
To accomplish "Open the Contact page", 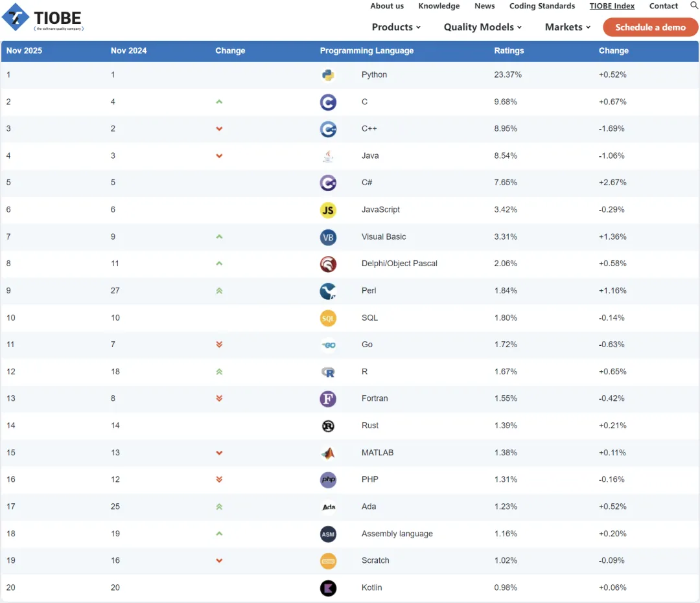I will pos(664,6).
